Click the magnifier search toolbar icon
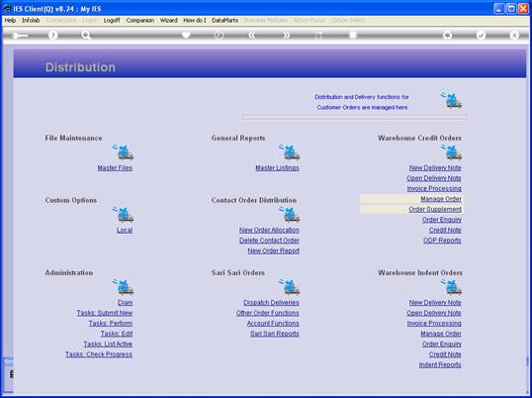This screenshot has width=532, height=398. 86,35
